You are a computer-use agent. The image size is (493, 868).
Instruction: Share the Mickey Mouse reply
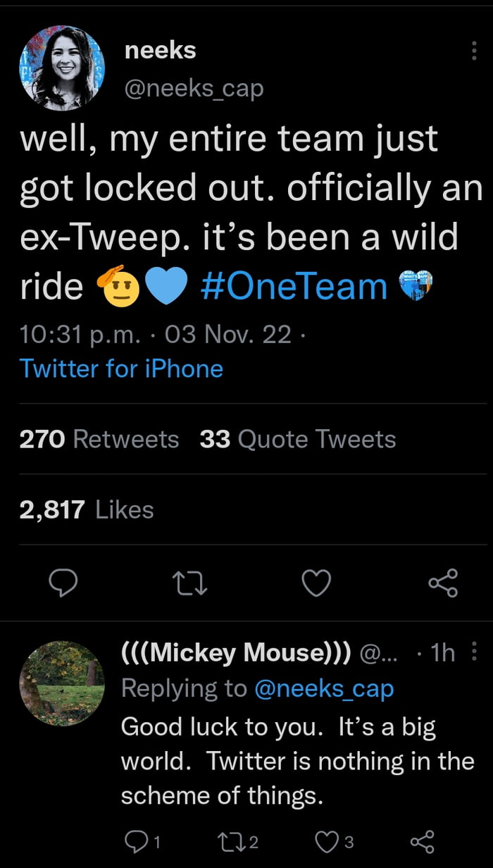(422, 841)
